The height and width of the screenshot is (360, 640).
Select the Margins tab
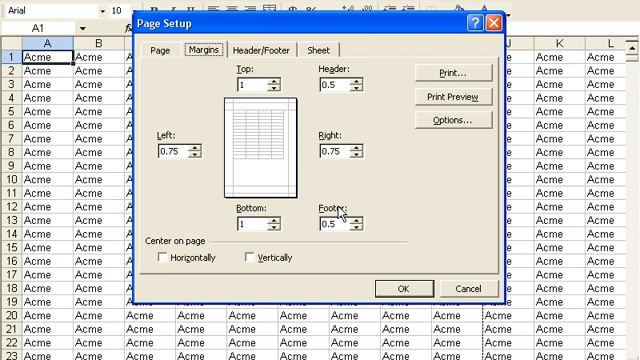204,50
